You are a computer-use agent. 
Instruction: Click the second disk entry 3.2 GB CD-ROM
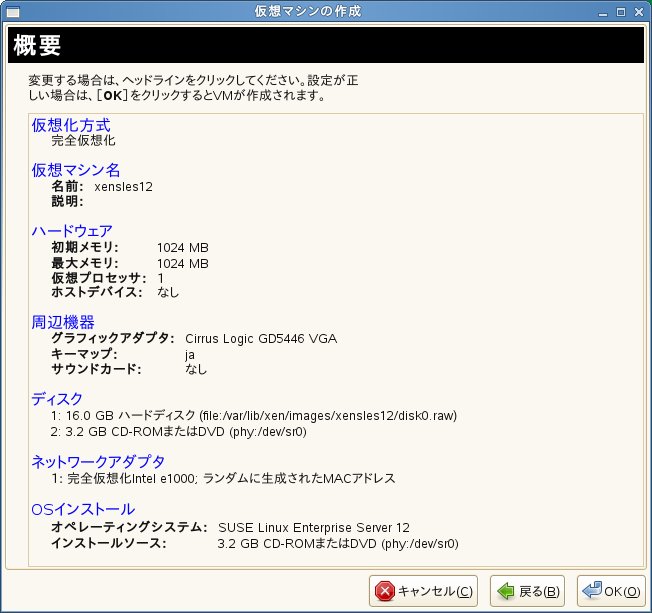coord(179,432)
